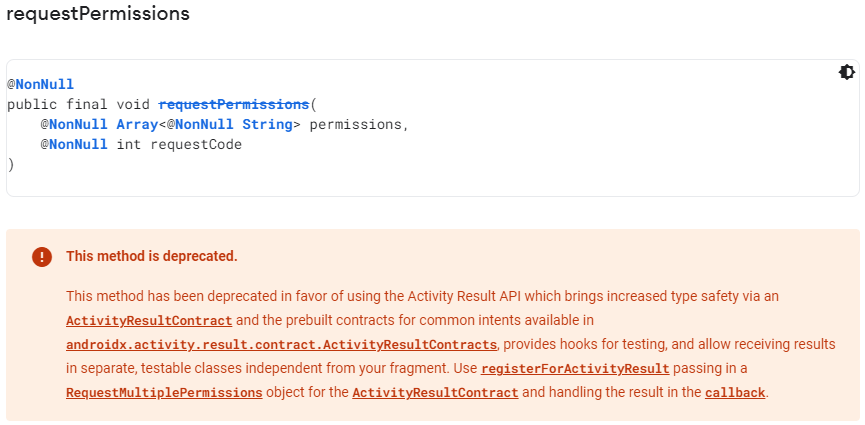Viewport: 865px width, 425px height.
Task: Click the red deprecation warning icon
Action: point(41,257)
